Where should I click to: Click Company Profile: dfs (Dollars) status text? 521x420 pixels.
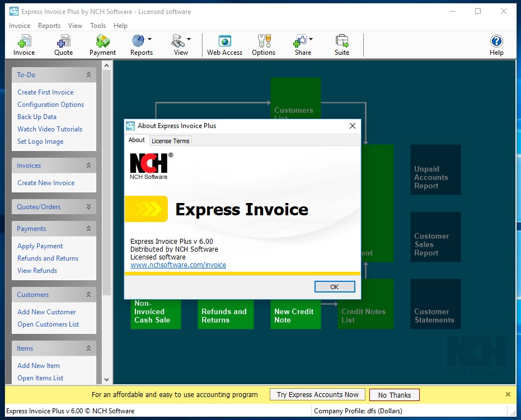pos(358,411)
